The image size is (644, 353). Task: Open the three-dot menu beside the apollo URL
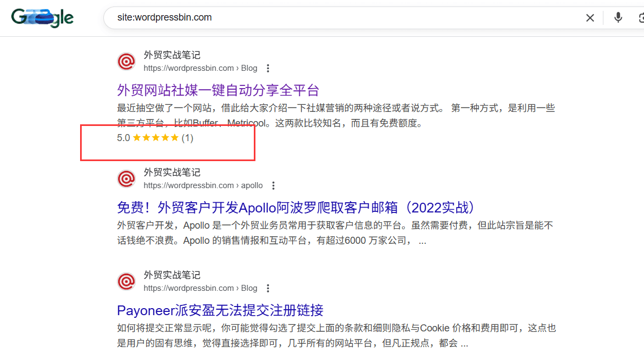[273, 186]
